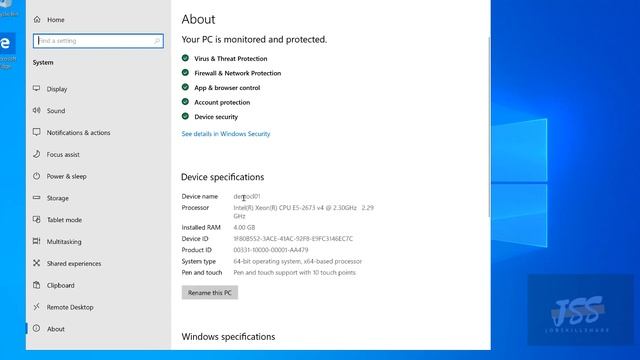Click the Power & sleep icon
Image resolution: width=640 pixels, height=360 pixels.
click(x=37, y=176)
